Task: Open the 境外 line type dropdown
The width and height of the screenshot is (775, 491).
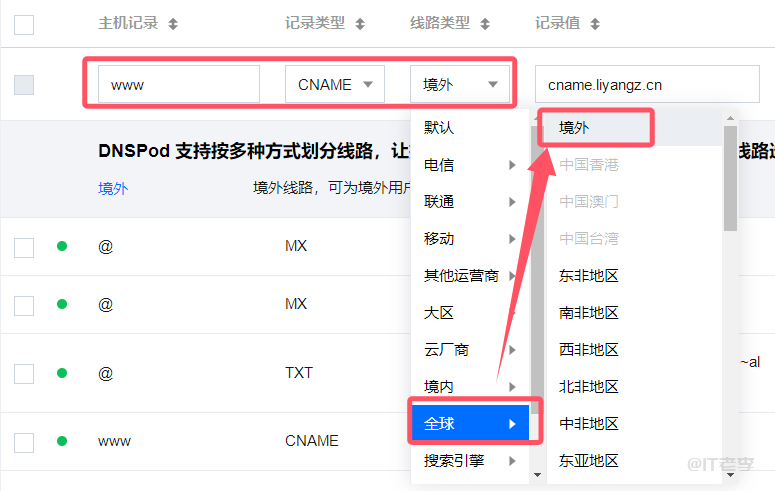Action: point(460,85)
